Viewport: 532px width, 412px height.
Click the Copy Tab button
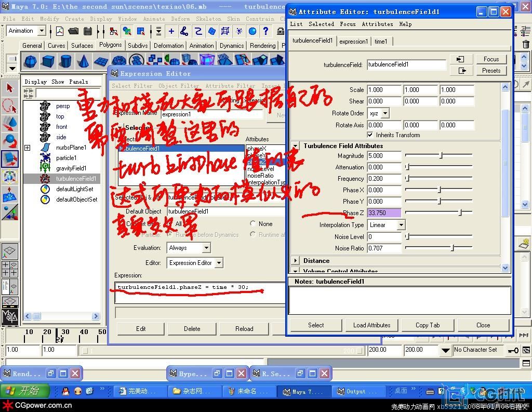428,325
